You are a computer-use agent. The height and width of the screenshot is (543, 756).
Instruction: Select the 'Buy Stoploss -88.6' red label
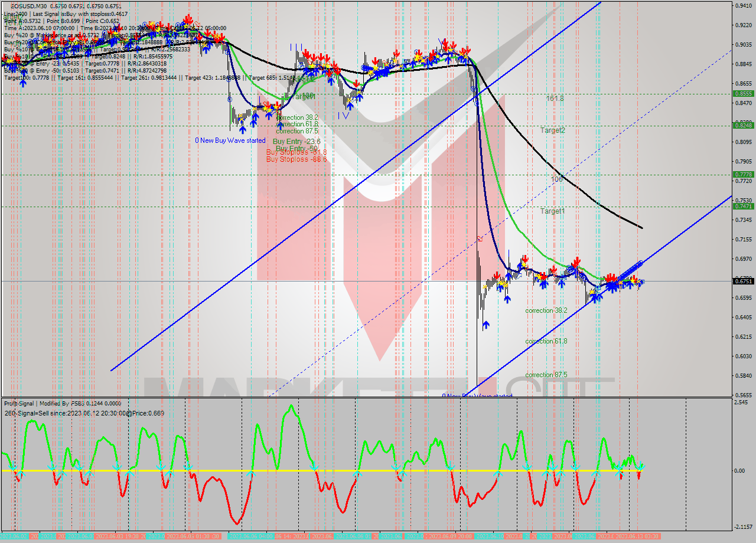tap(296, 159)
